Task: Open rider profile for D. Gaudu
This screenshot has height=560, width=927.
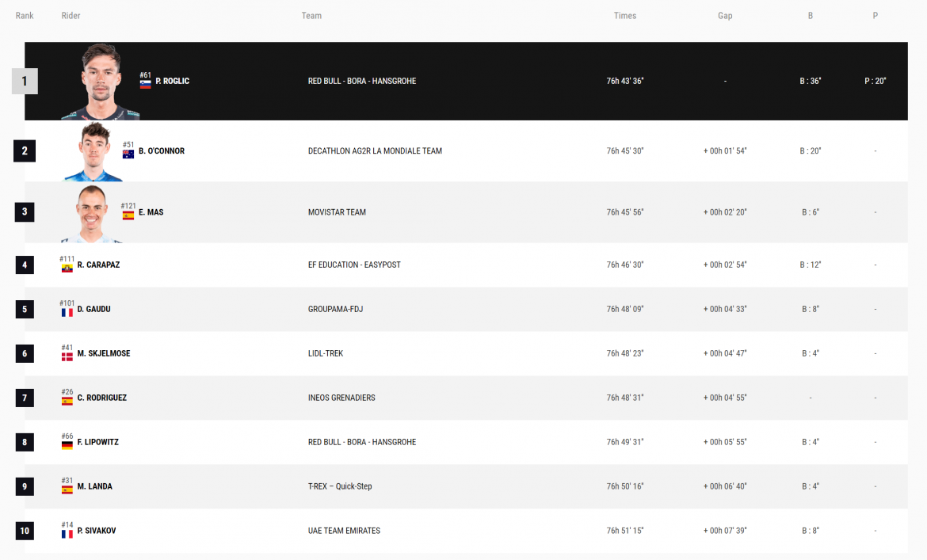Action: point(93,309)
